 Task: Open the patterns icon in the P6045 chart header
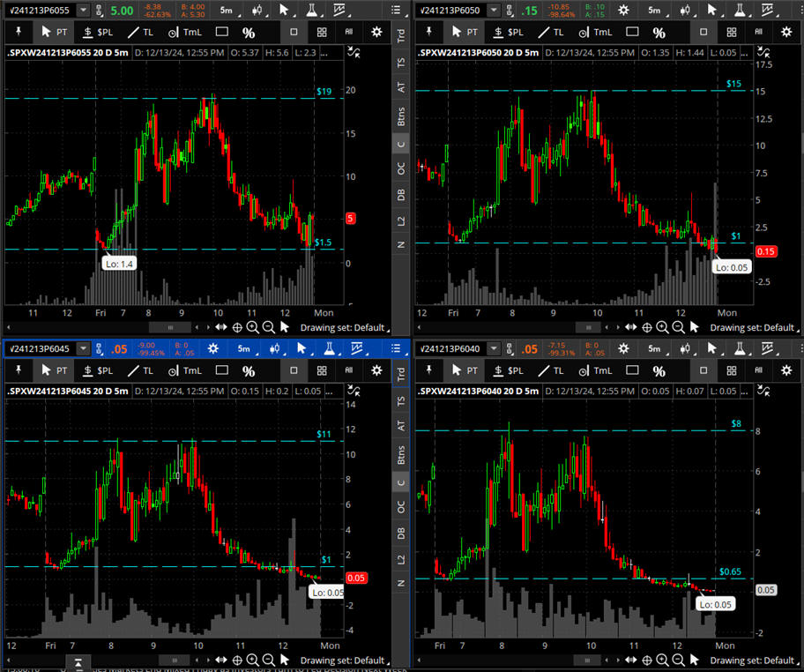[357, 349]
